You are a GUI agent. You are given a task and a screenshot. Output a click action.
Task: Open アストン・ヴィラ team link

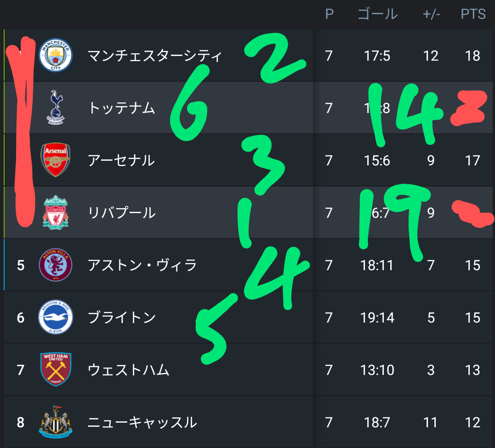tap(142, 265)
